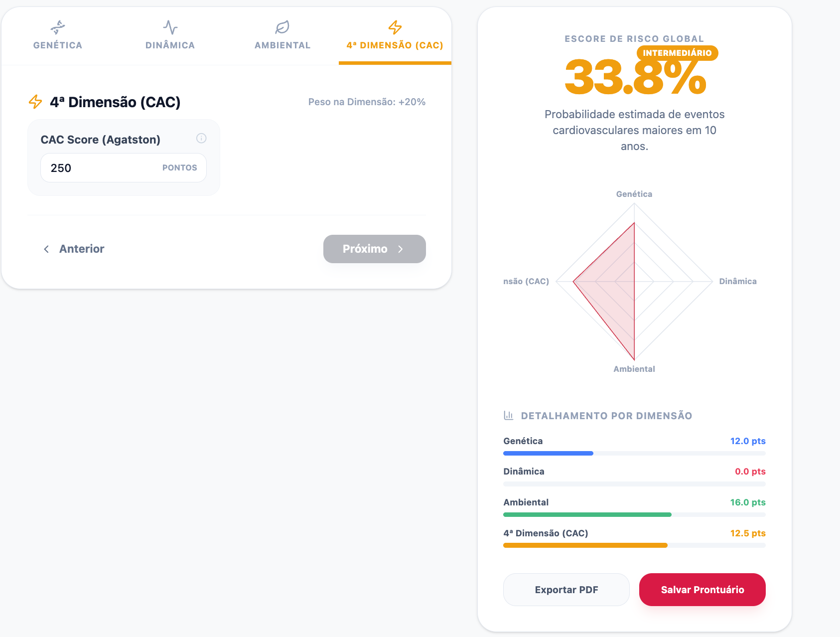Save record with Salvar Prontuário
The image size is (840, 637).
point(702,590)
